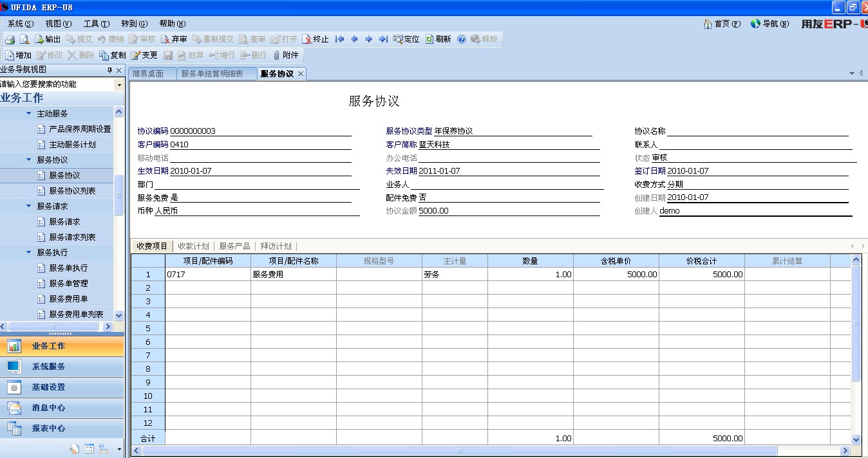Select the 系统服务 navigation section
This screenshot has width=868, height=458.
coord(62,367)
